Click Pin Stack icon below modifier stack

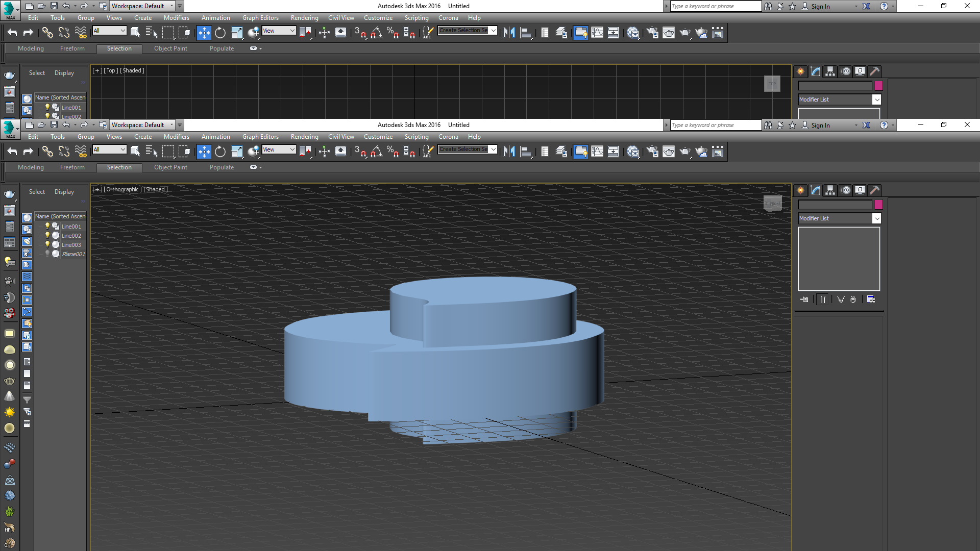[x=804, y=299]
